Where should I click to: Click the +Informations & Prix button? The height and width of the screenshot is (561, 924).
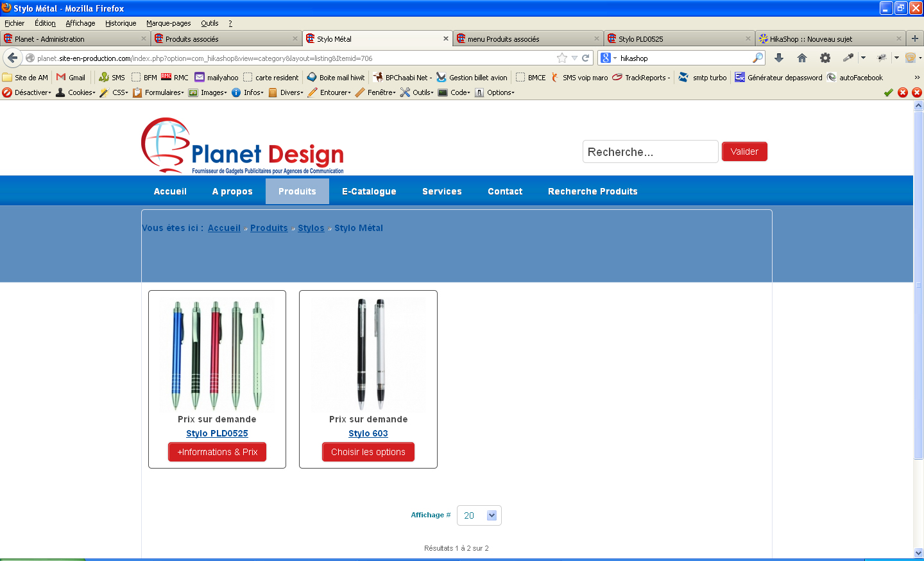pos(217,452)
